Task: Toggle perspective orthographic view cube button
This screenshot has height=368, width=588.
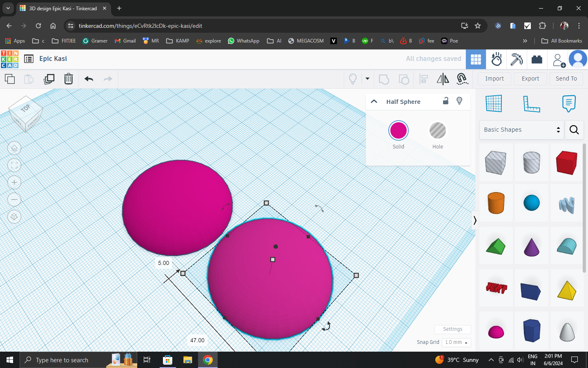Action: [x=14, y=217]
